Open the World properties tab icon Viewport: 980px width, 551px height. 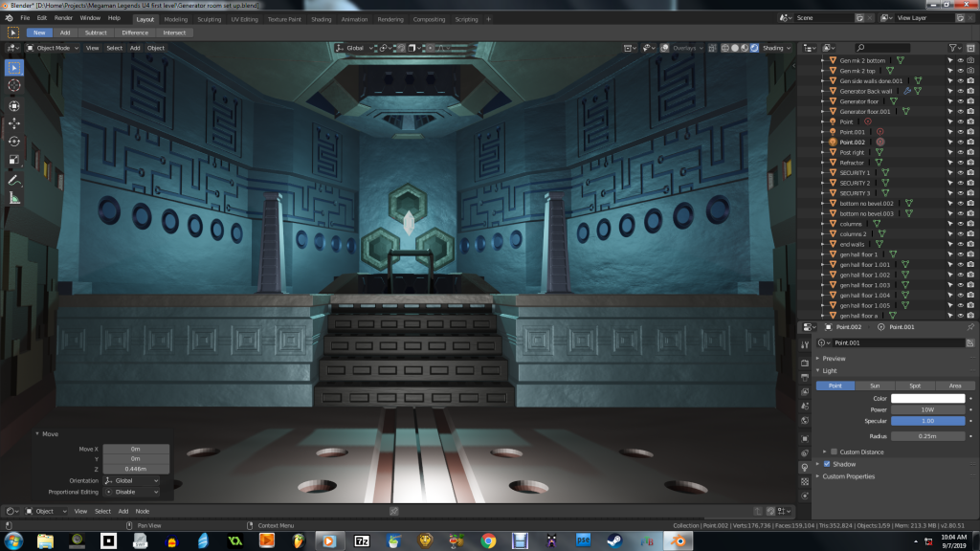[805, 421]
